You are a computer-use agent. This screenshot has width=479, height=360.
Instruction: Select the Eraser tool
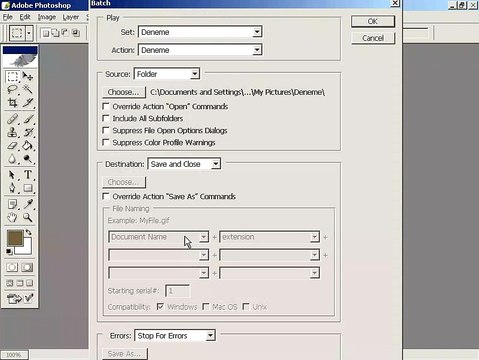(13, 145)
